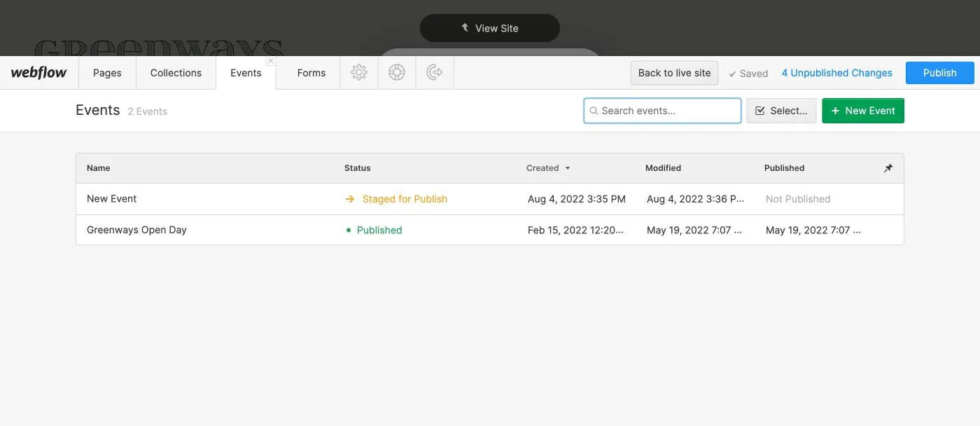Sort by the Created column header
The height and width of the screenshot is (426, 980).
point(542,168)
